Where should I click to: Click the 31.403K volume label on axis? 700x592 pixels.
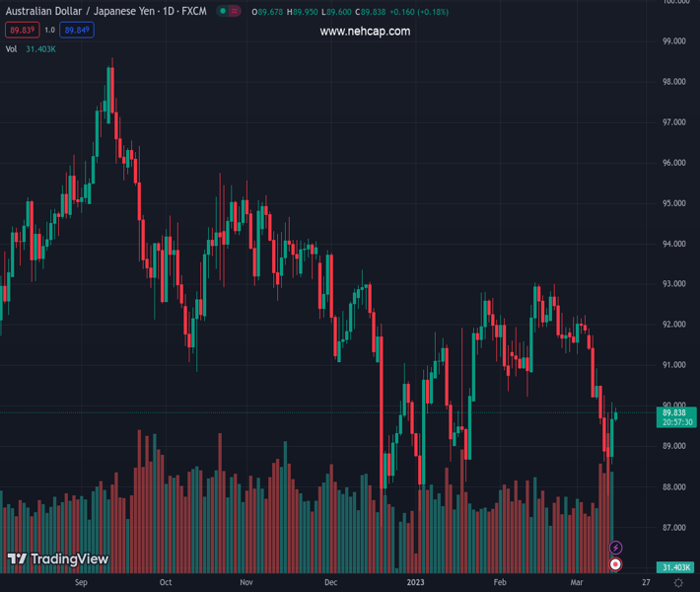[x=676, y=567]
